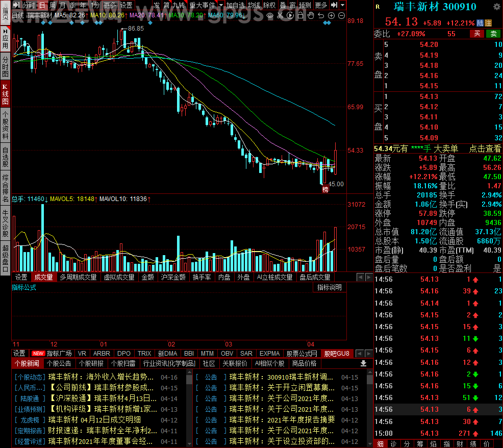The image size is (503, 448).
Task: Open the 个股资料 sidebar tab
Action: coord(5,125)
